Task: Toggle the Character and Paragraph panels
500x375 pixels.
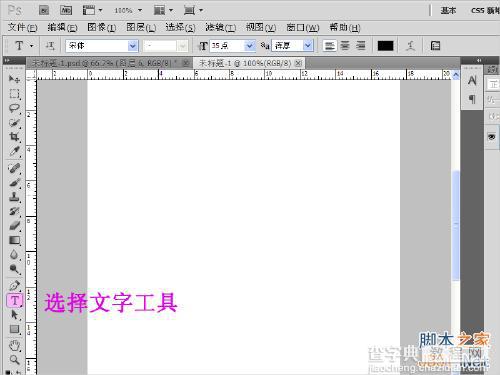Action: point(435,46)
